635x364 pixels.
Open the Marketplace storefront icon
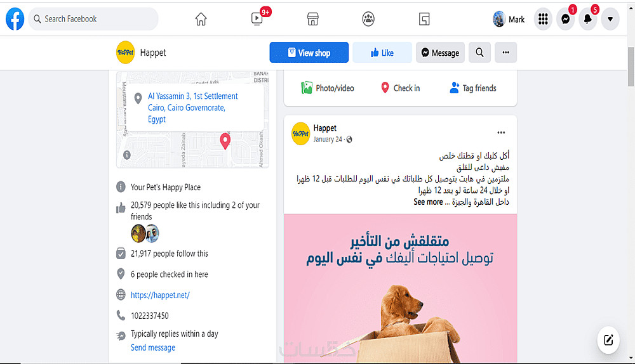coord(312,19)
